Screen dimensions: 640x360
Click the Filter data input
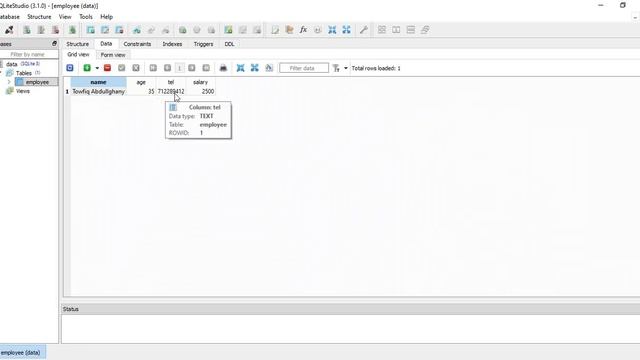tap(304, 68)
